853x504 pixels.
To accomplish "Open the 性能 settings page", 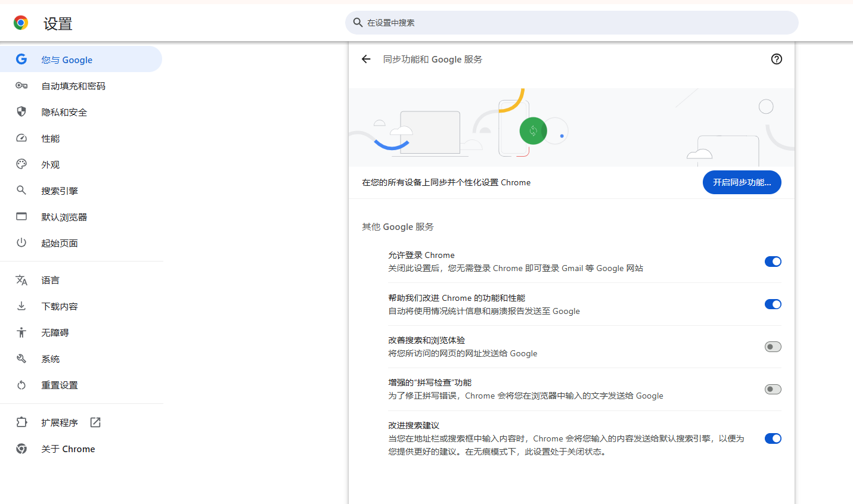I will [81, 138].
